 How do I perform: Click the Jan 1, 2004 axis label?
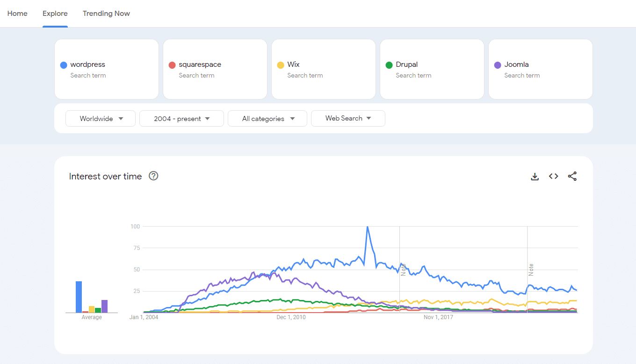click(x=144, y=318)
